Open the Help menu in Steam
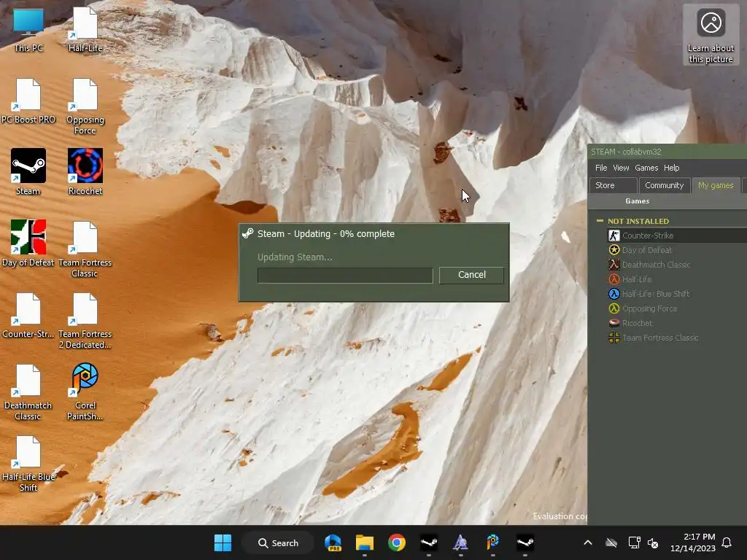Screen dimensions: 747x560 (672, 168)
